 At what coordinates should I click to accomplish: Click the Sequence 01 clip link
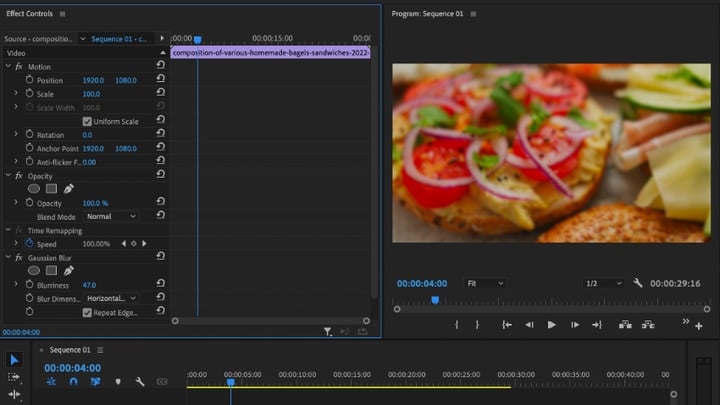(x=119, y=39)
